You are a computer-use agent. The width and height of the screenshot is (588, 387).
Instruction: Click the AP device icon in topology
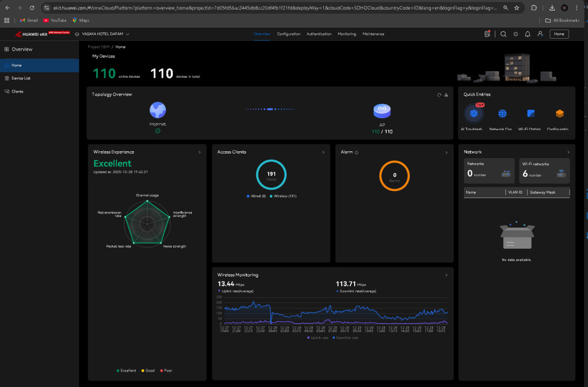click(x=382, y=111)
